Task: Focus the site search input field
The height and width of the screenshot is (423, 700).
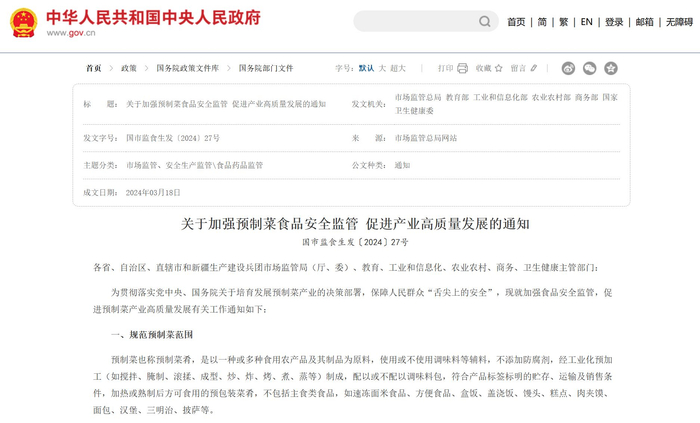Action: [425, 21]
